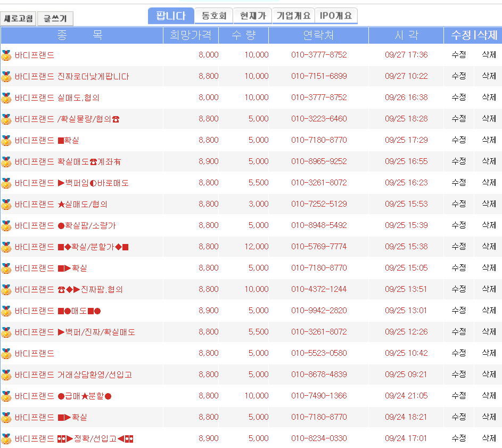The image size is (502, 448).
Task: Click the 글쓰기 write button
Action: click(x=55, y=18)
